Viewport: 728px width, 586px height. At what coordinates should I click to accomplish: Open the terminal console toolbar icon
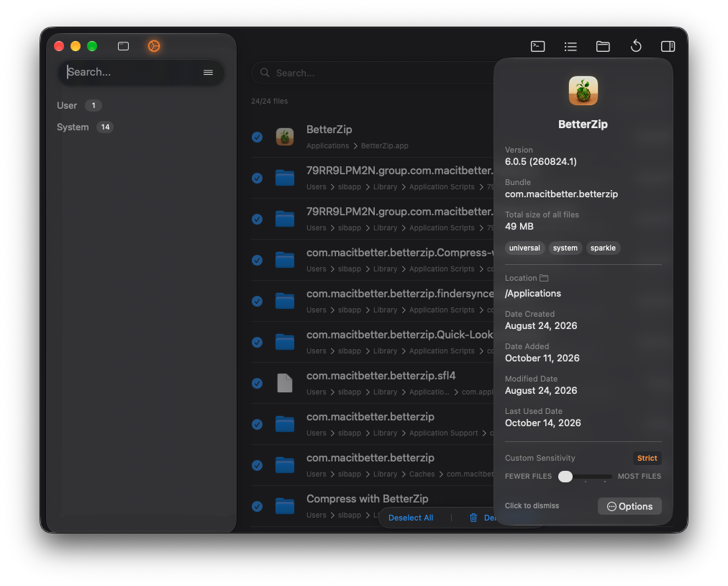537,47
